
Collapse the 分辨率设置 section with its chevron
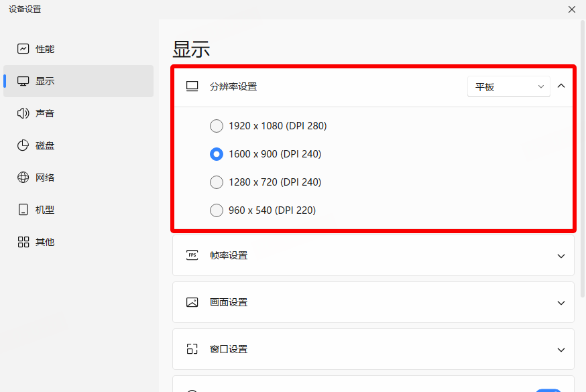tap(561, 86)
